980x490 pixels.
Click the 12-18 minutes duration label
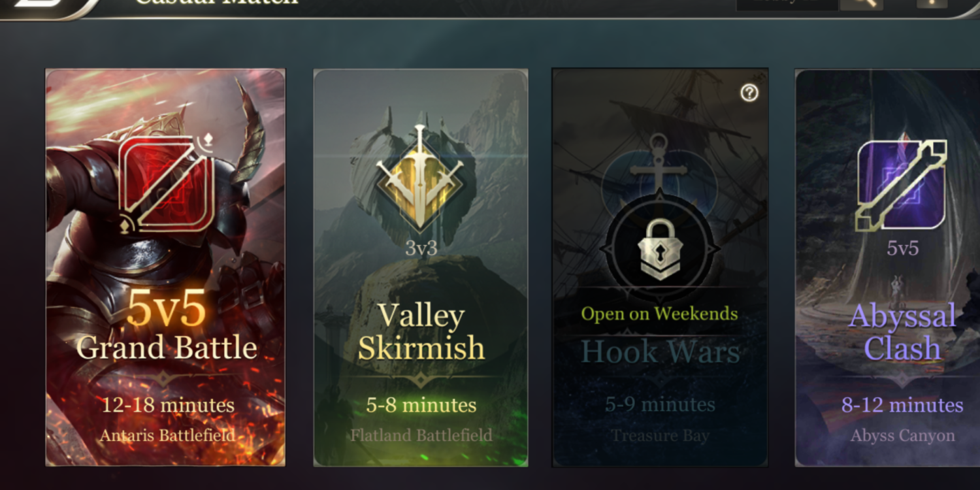tap(168, 405)
